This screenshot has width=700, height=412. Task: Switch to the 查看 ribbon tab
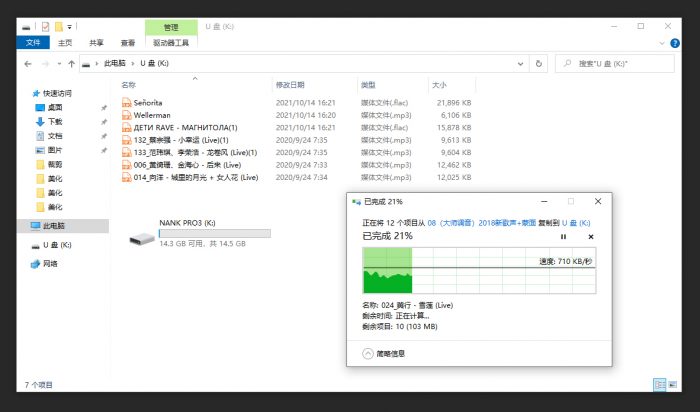click(x=128, y=43)
